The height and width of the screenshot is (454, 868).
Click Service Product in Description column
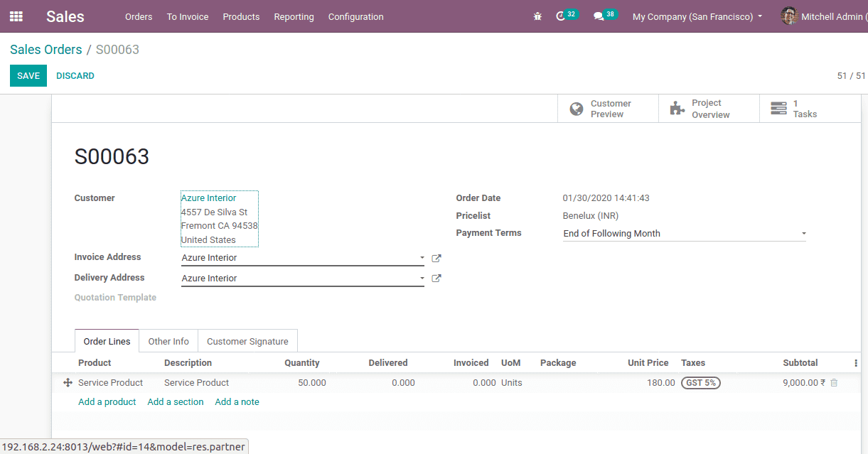196,383
